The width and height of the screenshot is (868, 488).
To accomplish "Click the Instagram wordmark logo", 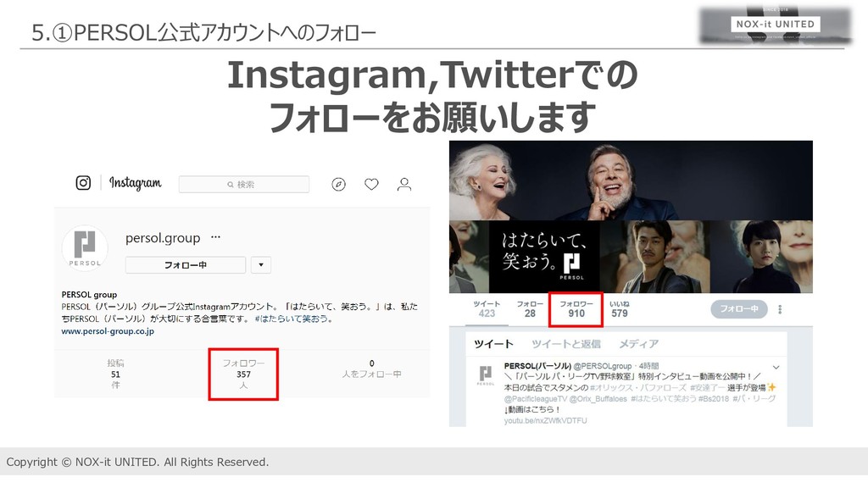I will tap(135, 183).
